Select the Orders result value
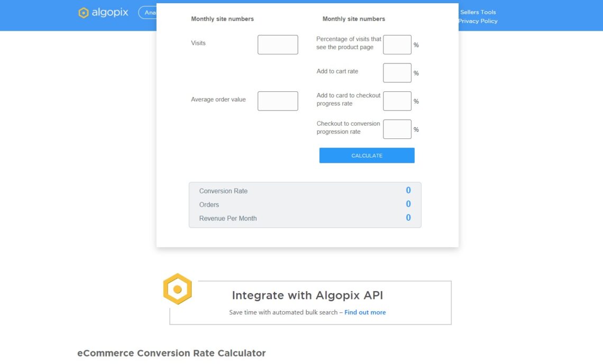 pyautogui.click(x=408, y=204)
